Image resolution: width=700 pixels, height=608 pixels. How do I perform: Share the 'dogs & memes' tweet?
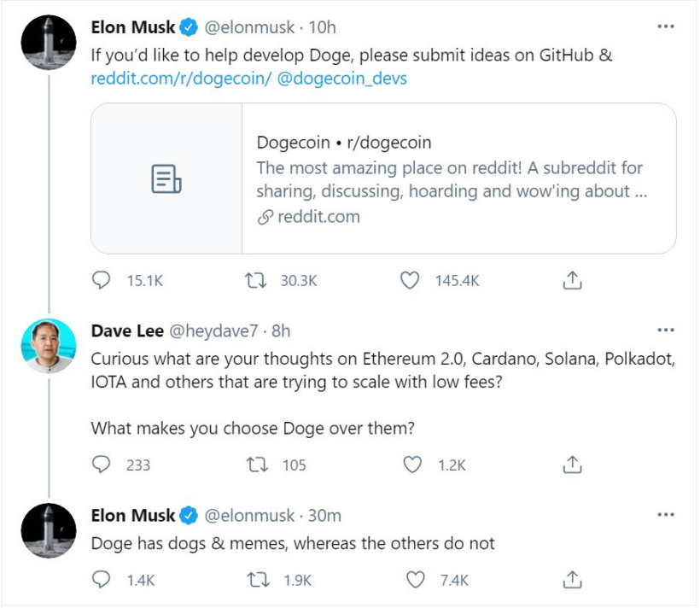click(573, 580)
